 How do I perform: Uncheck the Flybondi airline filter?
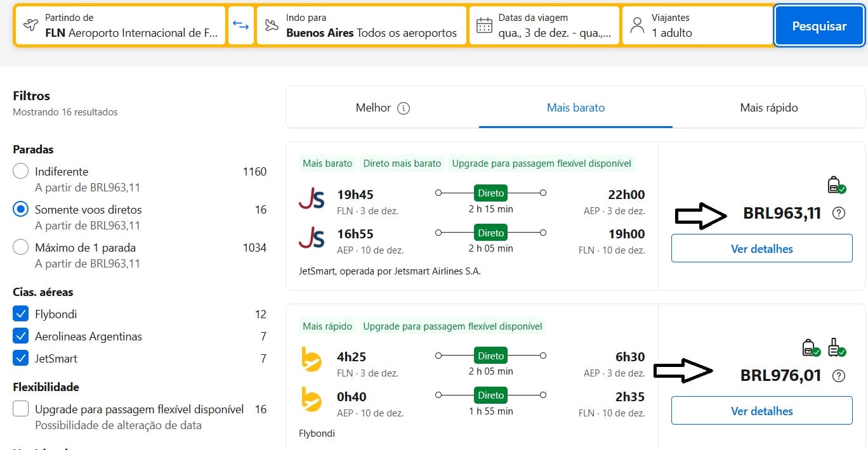21,314
